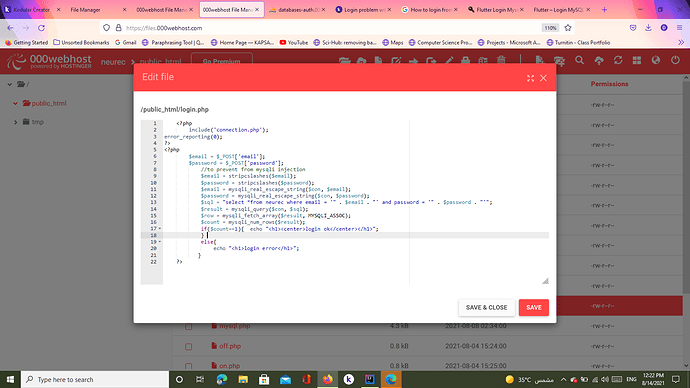690x388 pixels.
Task: Open the Maps bookmark
Action: coord(393,43)
